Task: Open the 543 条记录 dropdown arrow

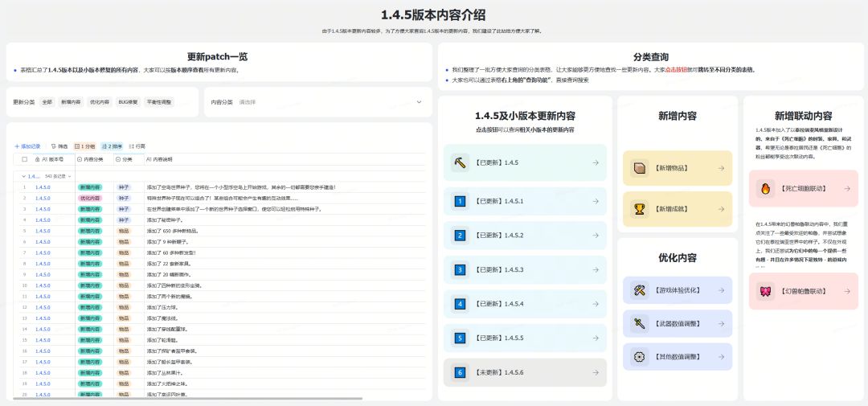Action: [69, 176]
